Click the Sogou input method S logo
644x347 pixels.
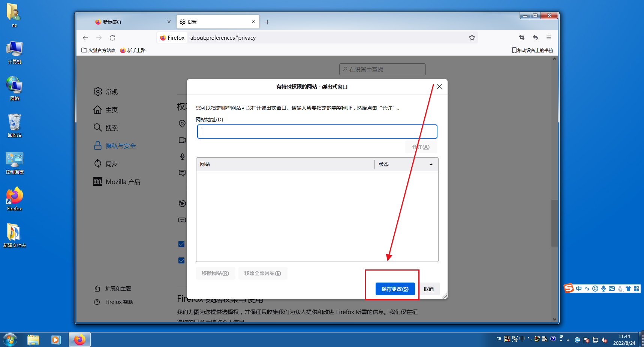[569, 288]
